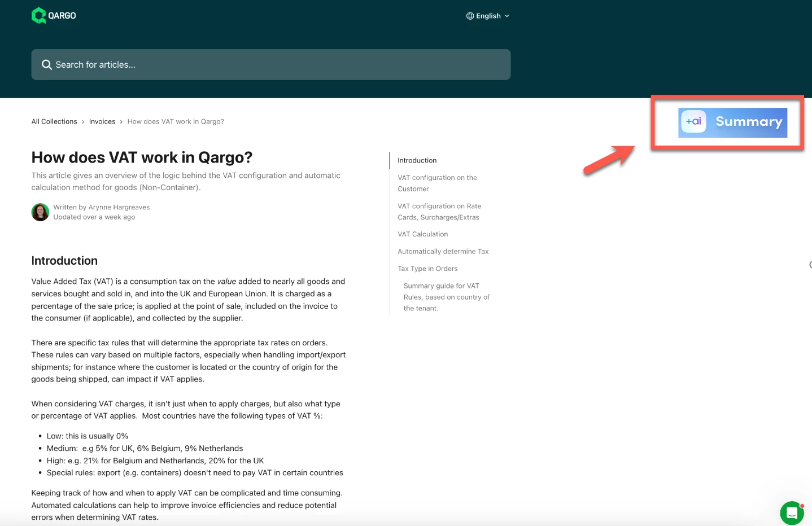812x526 pixels.
Task: Jump to VAT configuration on Rate Cards section
Action: (x=439, y=212)
